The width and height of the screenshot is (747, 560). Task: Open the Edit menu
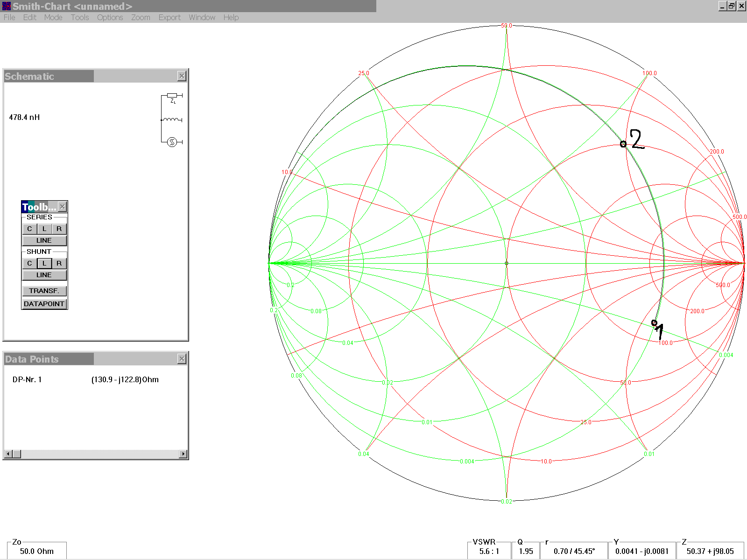30,17
